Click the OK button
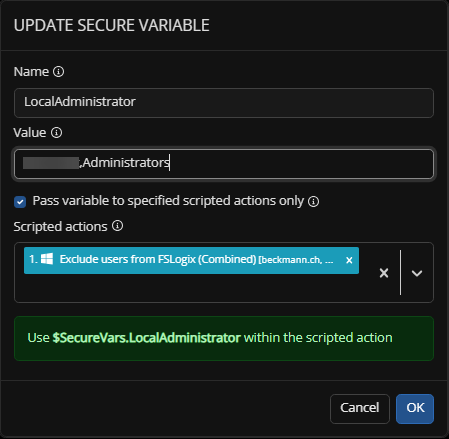The width and height of the screenshot is (449, 439). tap(415, 409)
